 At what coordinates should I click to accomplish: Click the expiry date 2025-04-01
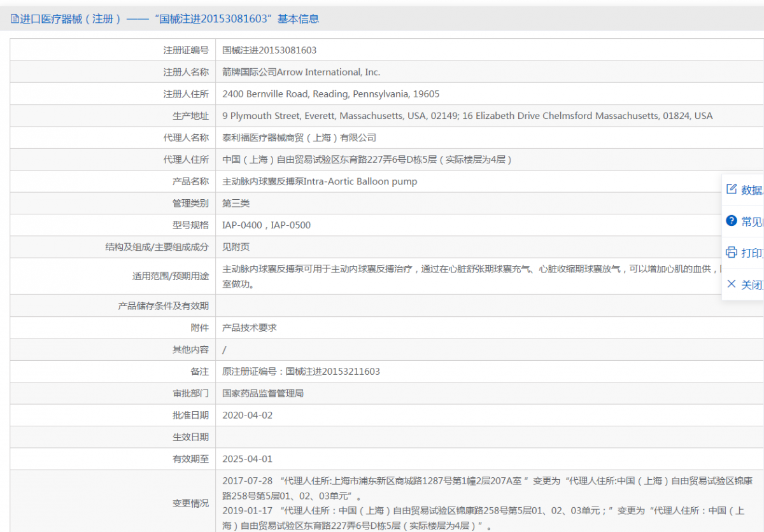click(x=247, y=459)
